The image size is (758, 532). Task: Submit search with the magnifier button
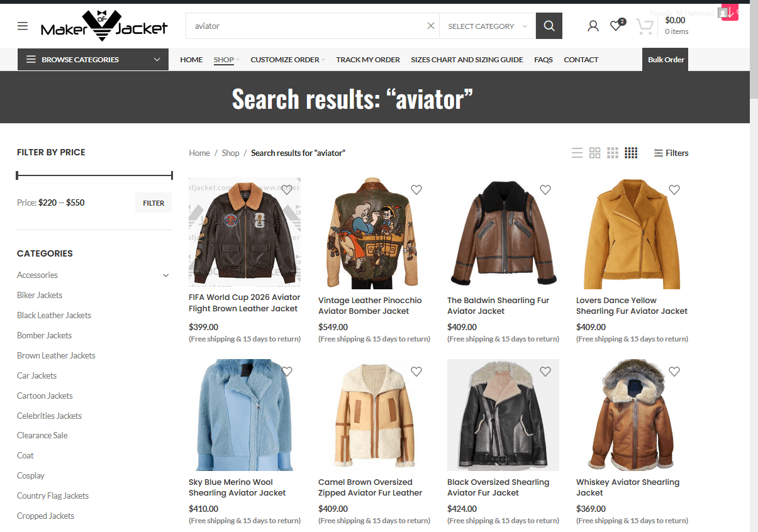pyautogui.click(x=549, y=26)
